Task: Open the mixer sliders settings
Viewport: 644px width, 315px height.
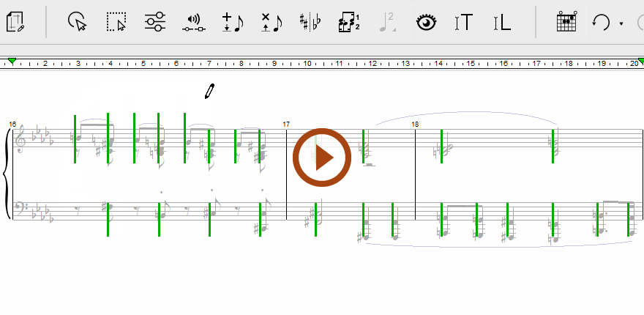Action: 154,22
